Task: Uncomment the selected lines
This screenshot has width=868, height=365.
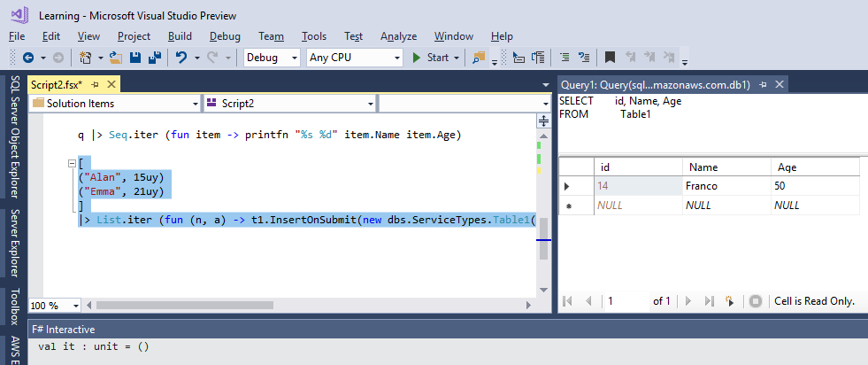Action: pos(583,58)
